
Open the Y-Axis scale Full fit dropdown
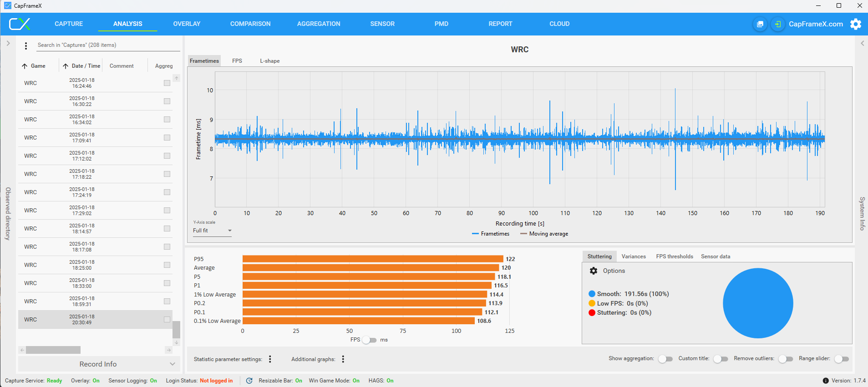(x=212, y=231)
